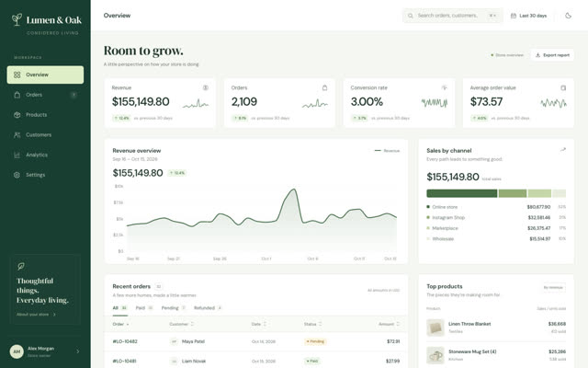
Task: Click the Stoneware Mug Set (4) product name
Action: (x=472, y=351)
